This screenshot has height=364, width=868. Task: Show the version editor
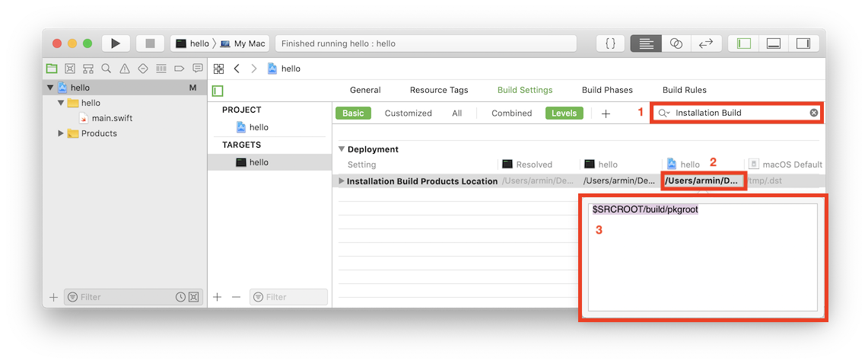click(x=706, y=43)
